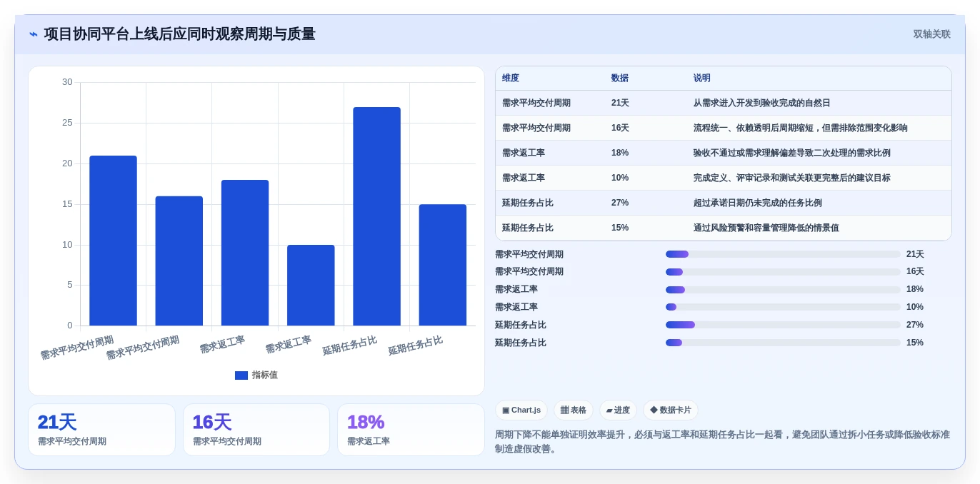Image resolution: width=980 pixels, height=484 pixels.
Task: Click the y-axis label 5
Action: (70, 285)
